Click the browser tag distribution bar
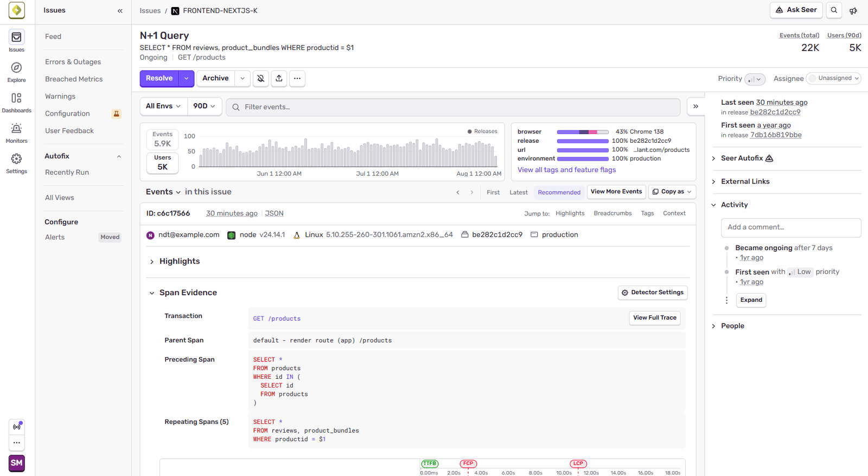Screen dimensions: 868x476 [583, 132]
